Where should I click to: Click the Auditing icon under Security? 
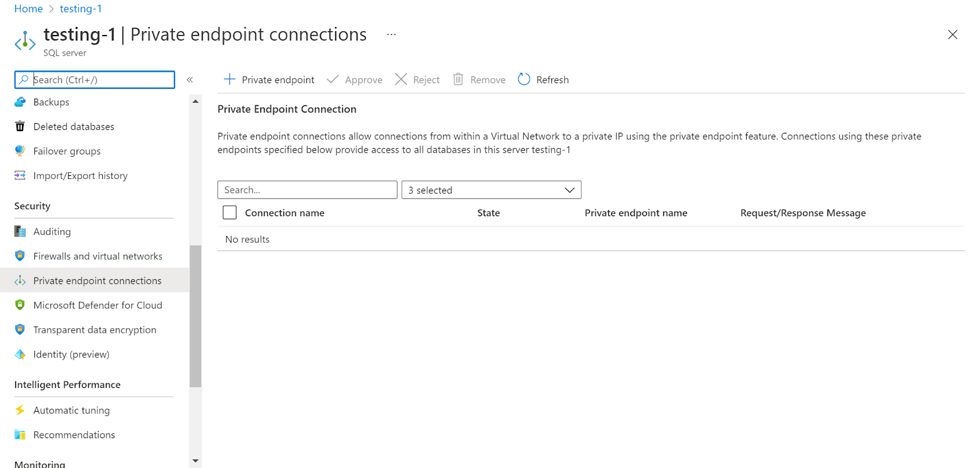tap(20, 232)
